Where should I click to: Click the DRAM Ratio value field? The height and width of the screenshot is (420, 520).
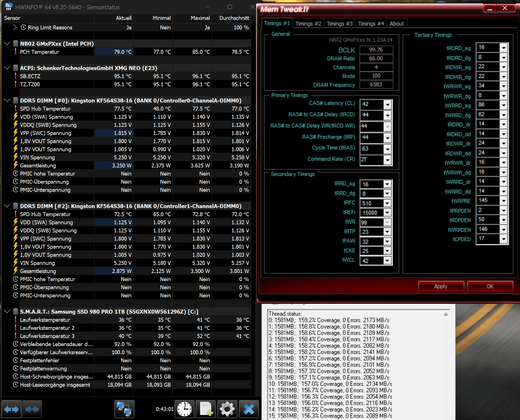376,59
